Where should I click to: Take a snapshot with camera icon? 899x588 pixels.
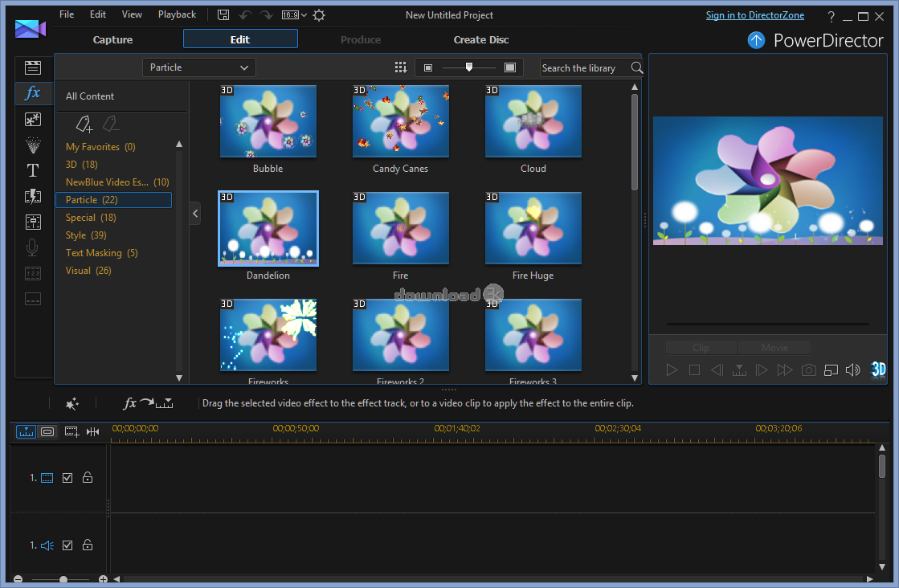808,370
